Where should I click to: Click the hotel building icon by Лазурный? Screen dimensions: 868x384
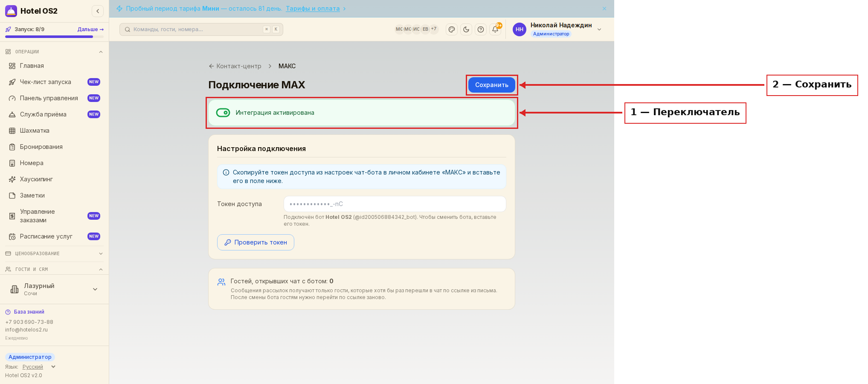[x=15, y=289]
